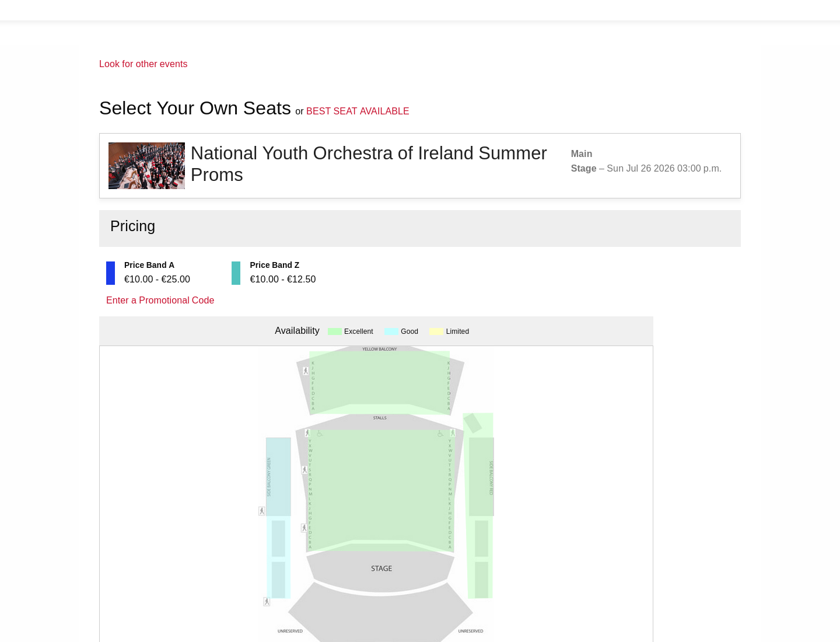Choose BEST SEAT AVAILABLE option
840x642 pixels.
[x=358, y=111]
